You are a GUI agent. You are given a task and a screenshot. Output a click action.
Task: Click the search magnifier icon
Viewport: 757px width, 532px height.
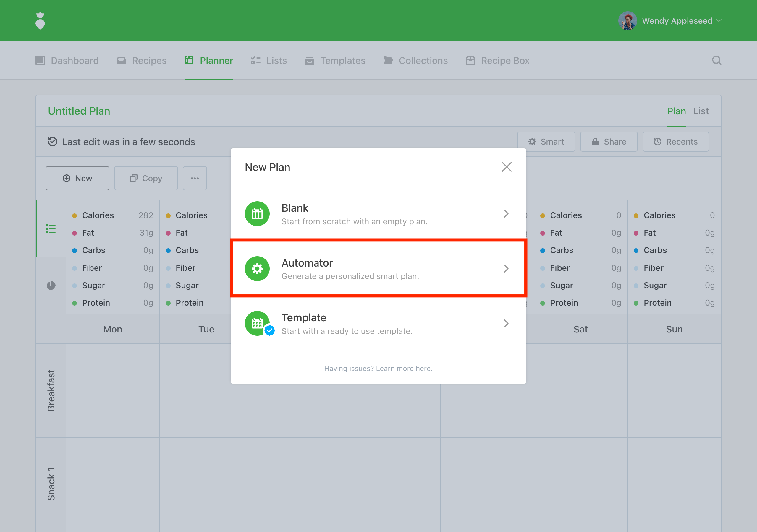(716, 60)
